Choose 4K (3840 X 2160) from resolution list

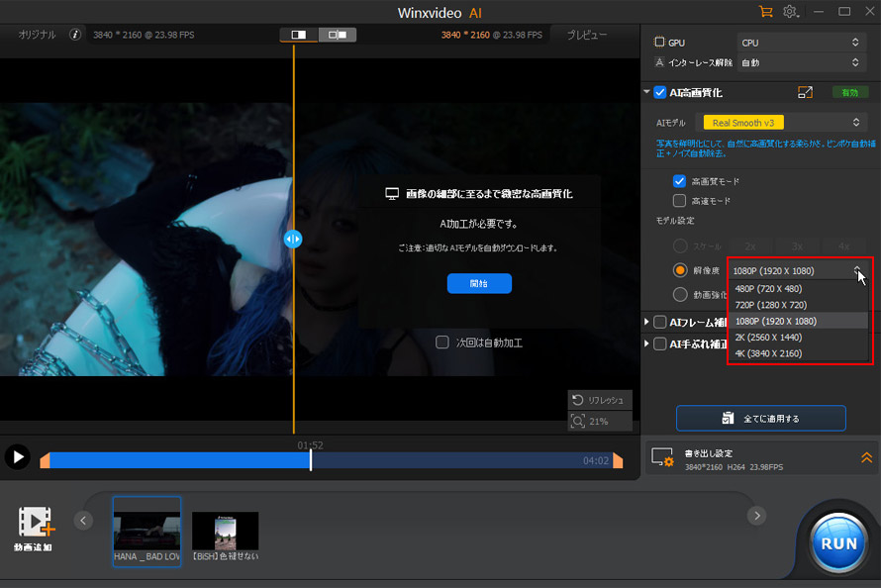768,353
